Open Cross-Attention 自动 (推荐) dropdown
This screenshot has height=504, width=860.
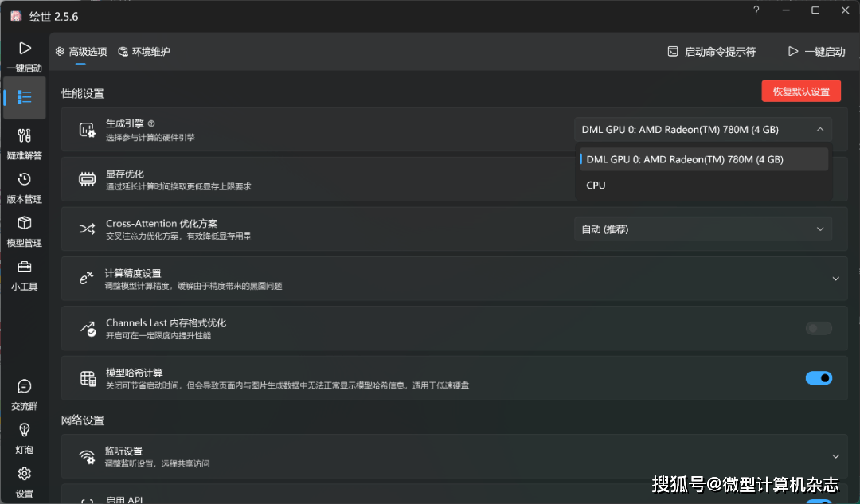703,229
